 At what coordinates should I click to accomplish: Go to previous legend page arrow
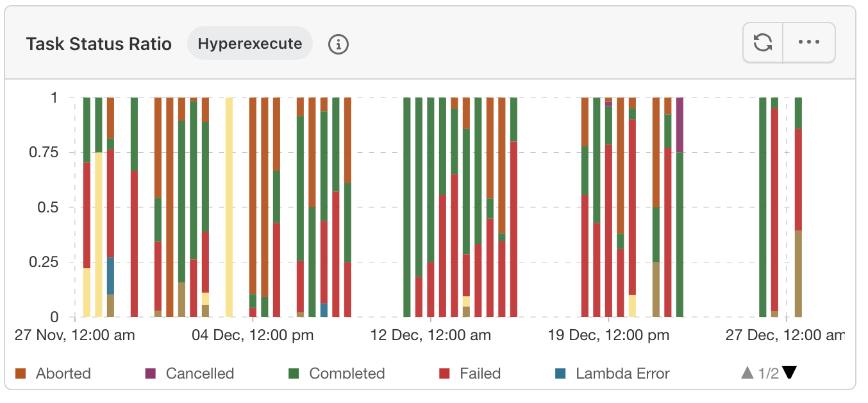click(747, 373)
